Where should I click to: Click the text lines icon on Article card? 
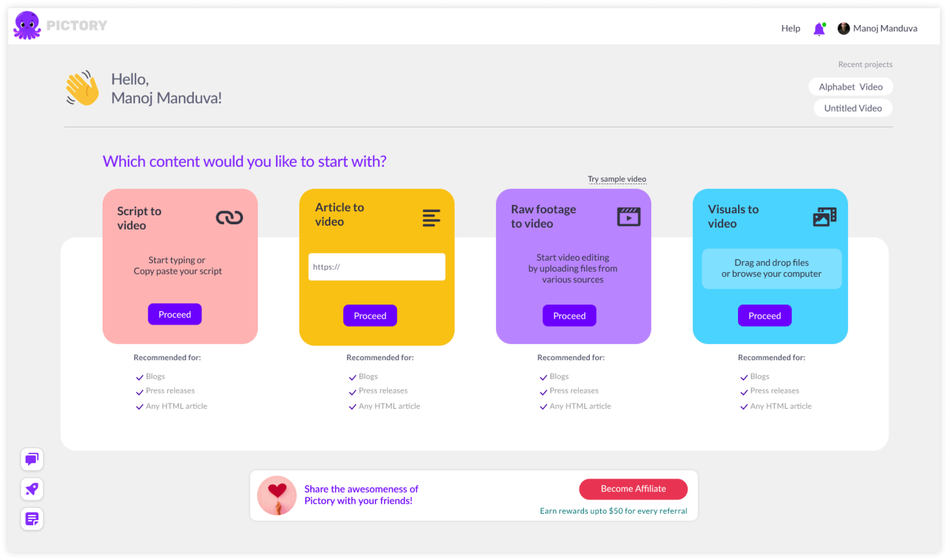[431, 218]
